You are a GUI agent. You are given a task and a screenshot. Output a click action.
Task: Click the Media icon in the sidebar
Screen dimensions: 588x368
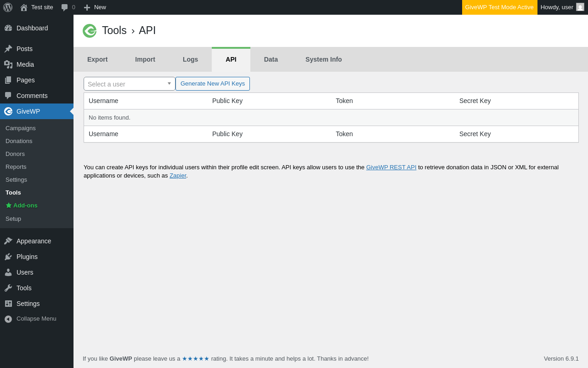[x=8, y=64]
